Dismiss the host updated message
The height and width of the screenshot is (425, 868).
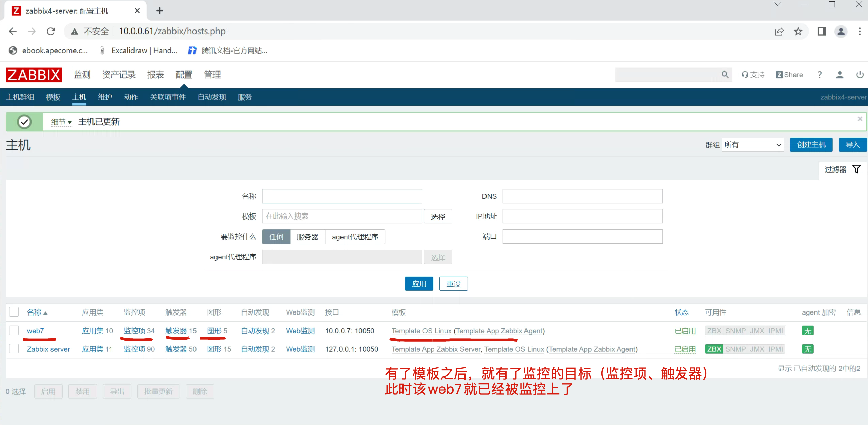pyautogui.click(x=860, y=119)
